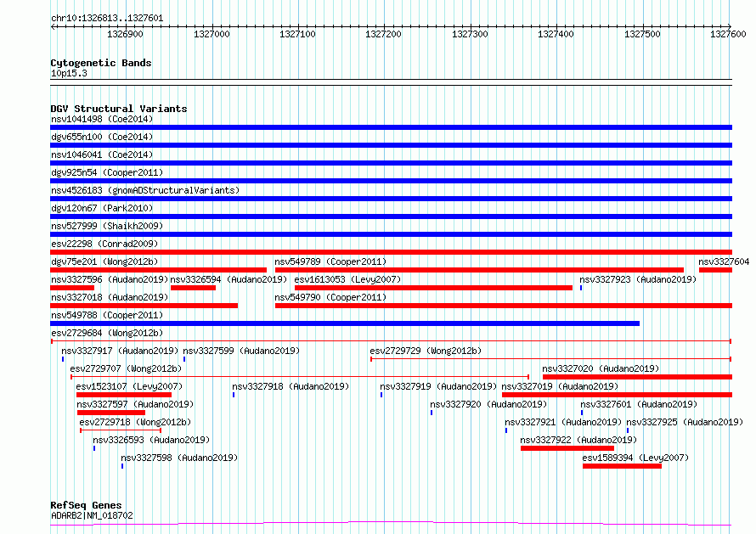Click dgv75e201 (Wong2012b) variant label
Screen dimensions: 756x534
pyautogui.click(x=104, y=261)
